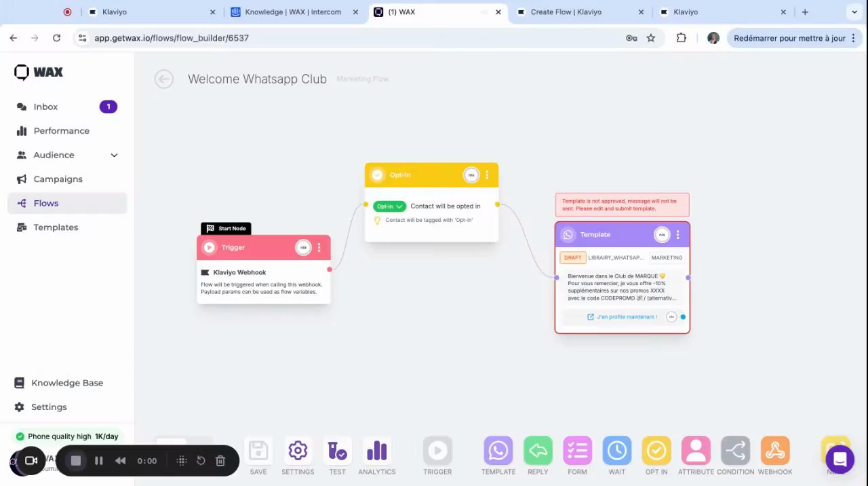Click the MARKETING label on Template node
The height and width of the screenshot is (486, 868).
[667, 258]
